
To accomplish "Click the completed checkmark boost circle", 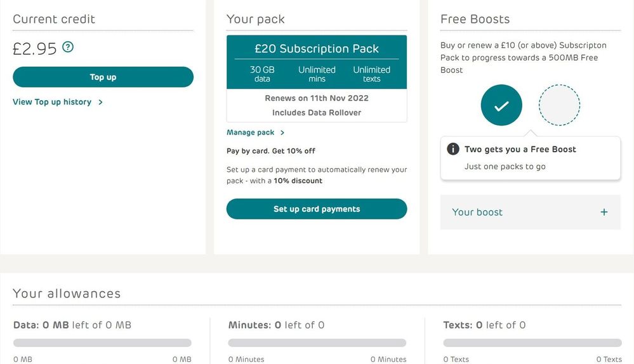I will [501, 105].
